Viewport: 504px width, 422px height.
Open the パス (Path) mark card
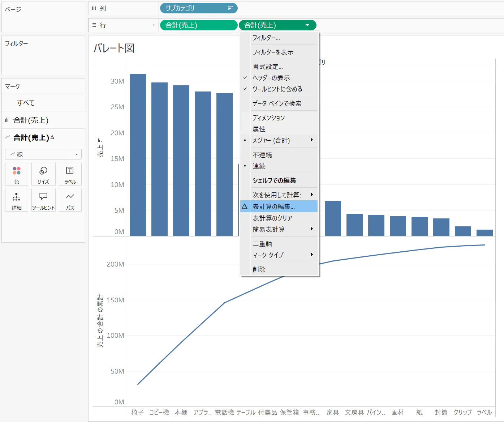[70, 200]
